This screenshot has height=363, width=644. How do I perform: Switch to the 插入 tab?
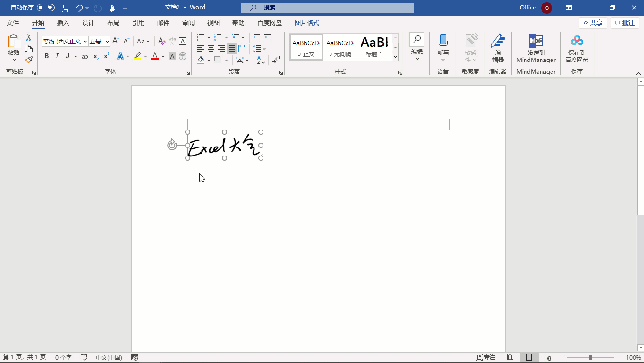[63, 23]
